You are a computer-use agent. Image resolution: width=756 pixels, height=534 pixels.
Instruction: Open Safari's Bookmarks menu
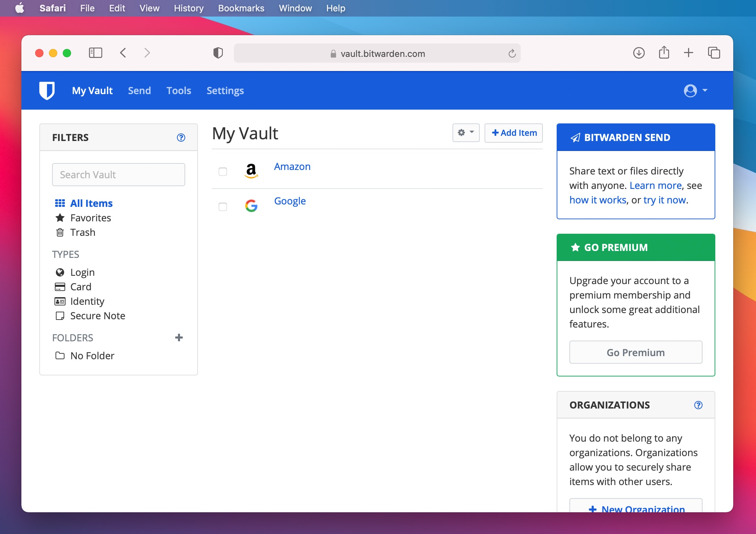click(x=241, y=8)
